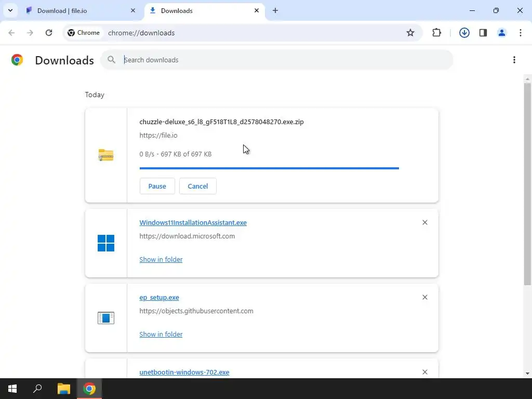Show Windows11InstallationAssistant.exe in folder
This screenshot has width=532, height=399.
point(161,259)
